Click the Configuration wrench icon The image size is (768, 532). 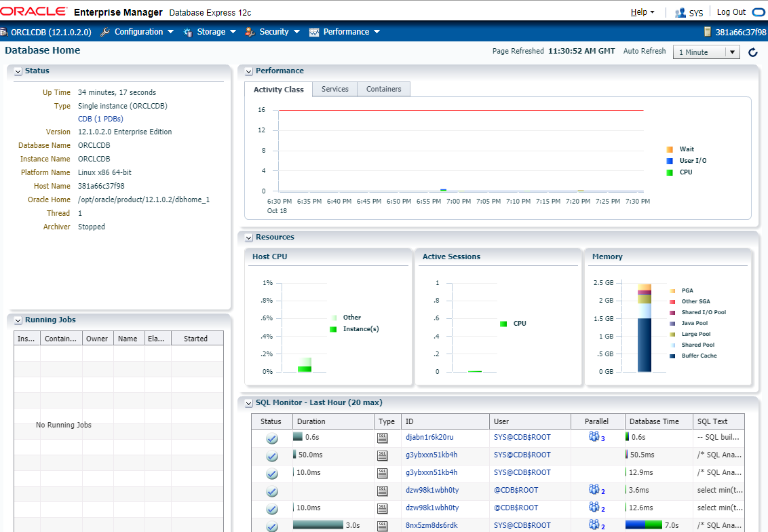pyautogui.click(x=104, y=32)
